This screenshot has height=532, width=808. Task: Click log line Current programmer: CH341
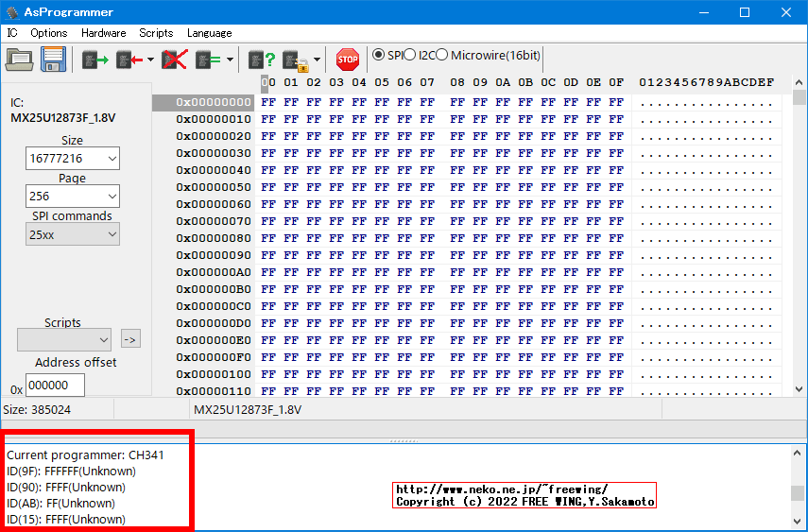pos(86,455)
